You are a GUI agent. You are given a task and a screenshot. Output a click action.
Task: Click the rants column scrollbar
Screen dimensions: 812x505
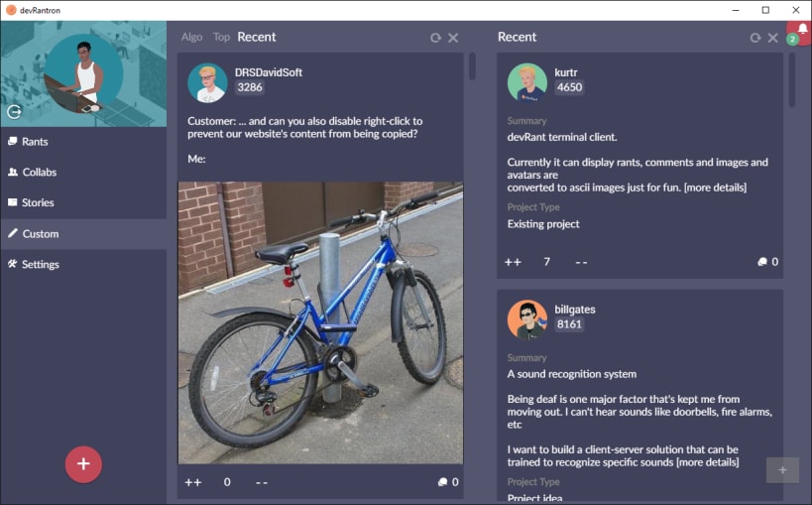[472, 66]
